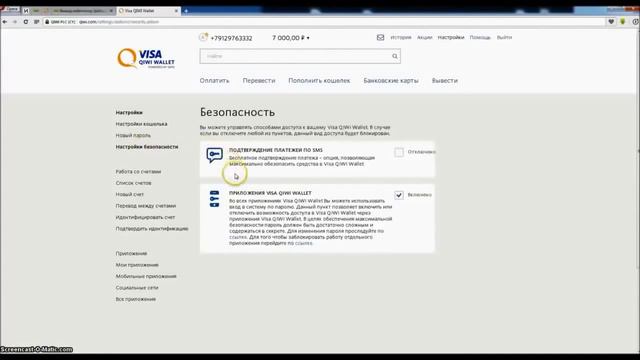Open Настройки безопасности in sidebar
This screenshot has height=360, width=640.
pyautogui.click(x=147, y=147)
